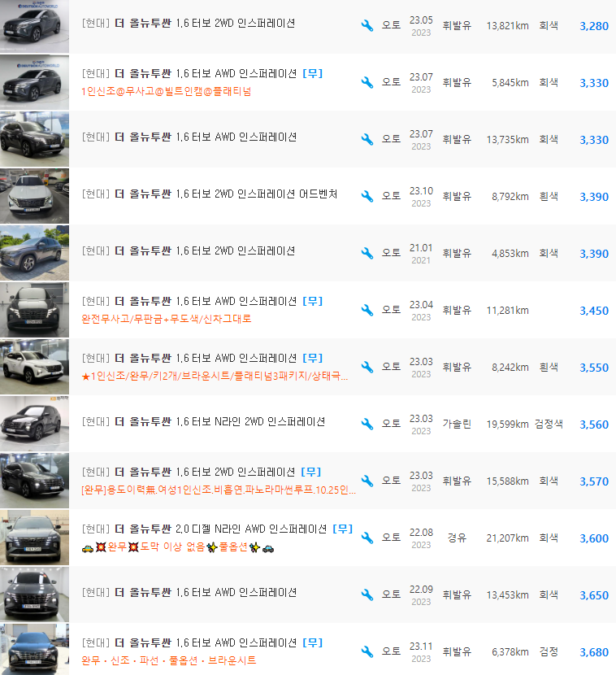Open car thumbnail for N라인 2WD listing
The image size is (616, 675).
click(34, 424)
